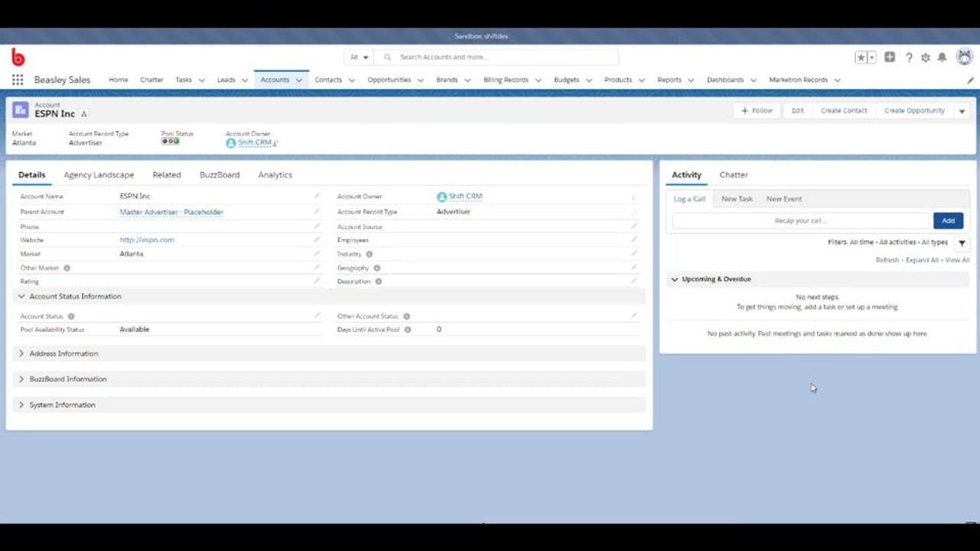
Task: Collapse the Upcoming & Overdue section
Action: pyautogui.click(x=675, y=279)
